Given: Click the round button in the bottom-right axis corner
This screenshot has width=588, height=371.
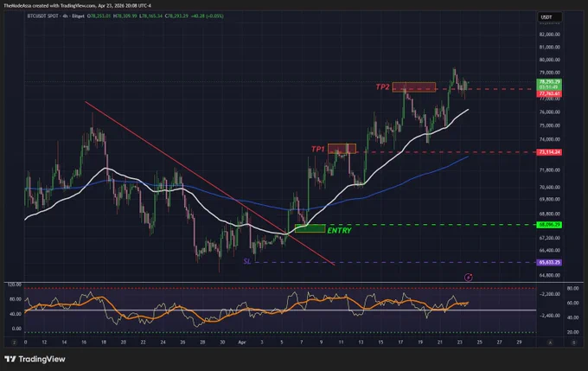Looking at the screenshot, I should coord(574,342).
